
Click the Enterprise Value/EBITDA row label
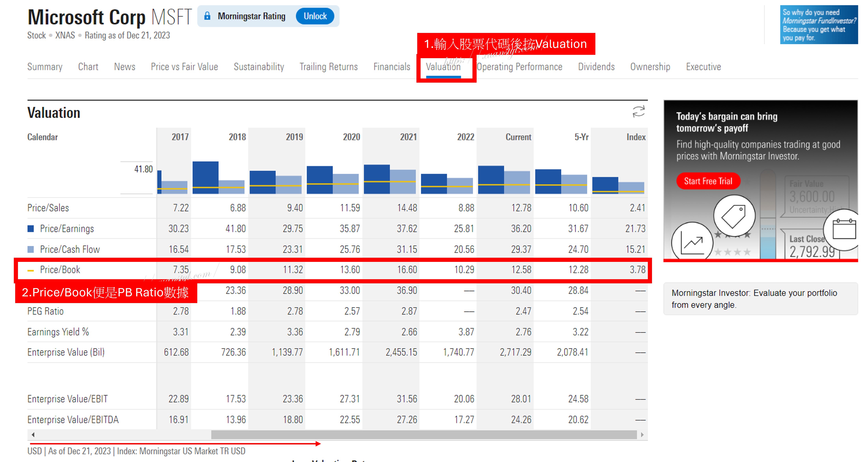[73, 420]
